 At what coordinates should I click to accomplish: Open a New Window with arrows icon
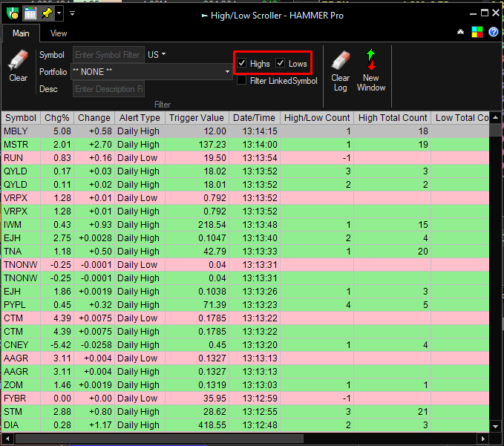coord(371,71)
